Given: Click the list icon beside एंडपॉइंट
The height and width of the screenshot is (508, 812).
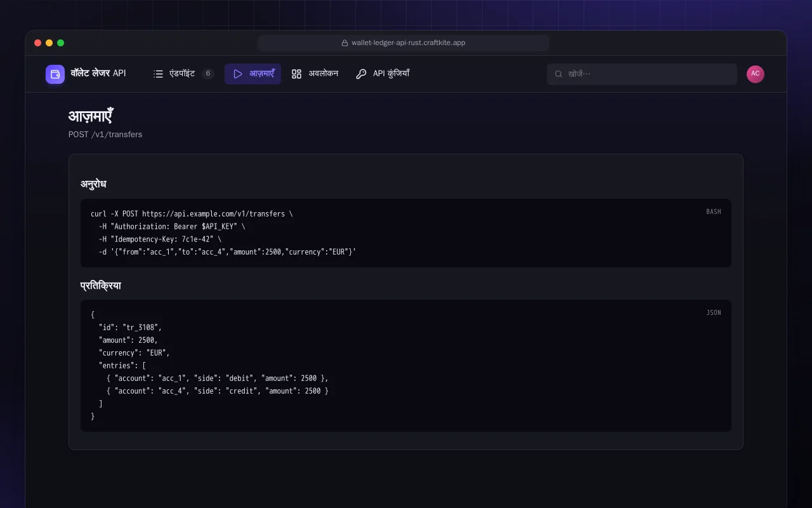Looking at the screenshot, I should pos(159,74).
